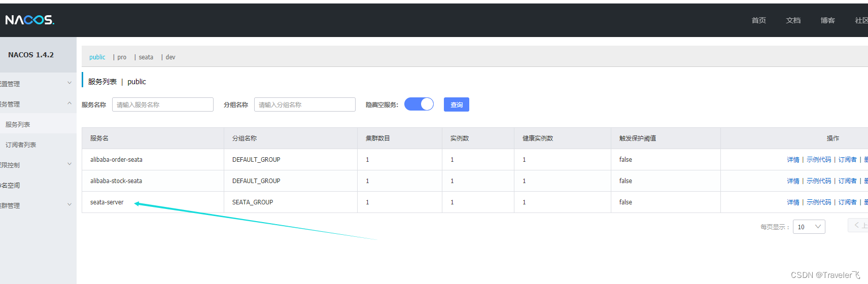Switch to the pro namespace tab
Viewport: 868px width, 284px height.
122,57
